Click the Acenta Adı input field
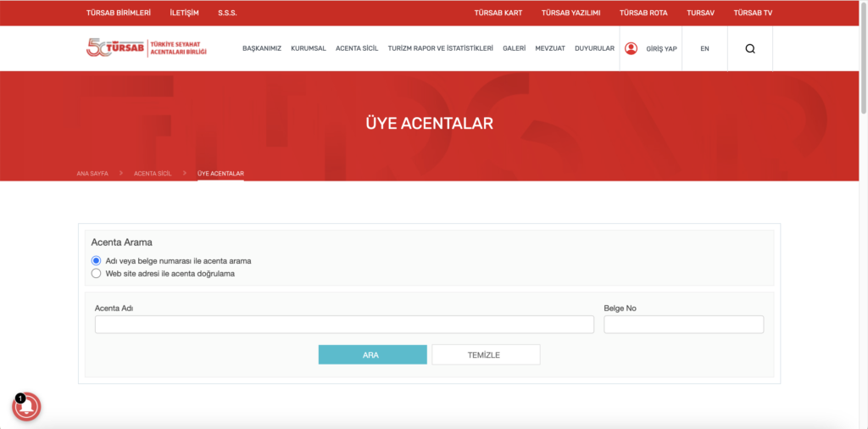Screen dimensions: 868x429 click(344, 325)
